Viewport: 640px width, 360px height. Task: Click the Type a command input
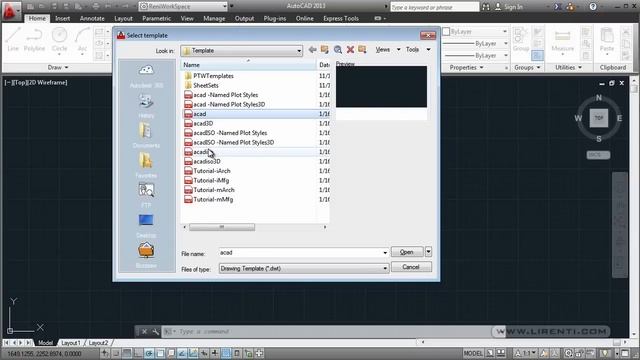point(327,331)
